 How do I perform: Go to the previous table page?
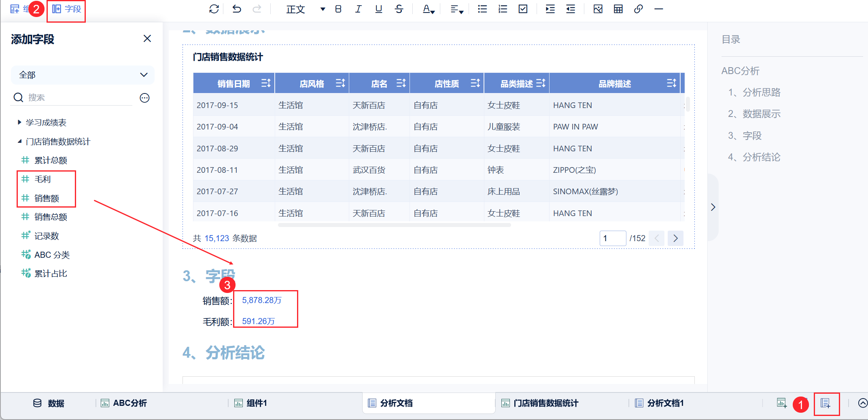656,238
